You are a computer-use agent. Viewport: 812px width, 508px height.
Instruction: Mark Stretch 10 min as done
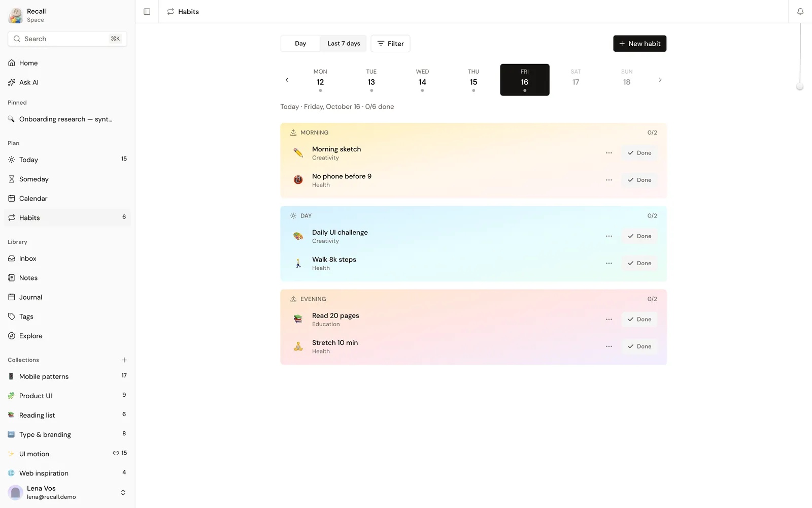[639, 346]
